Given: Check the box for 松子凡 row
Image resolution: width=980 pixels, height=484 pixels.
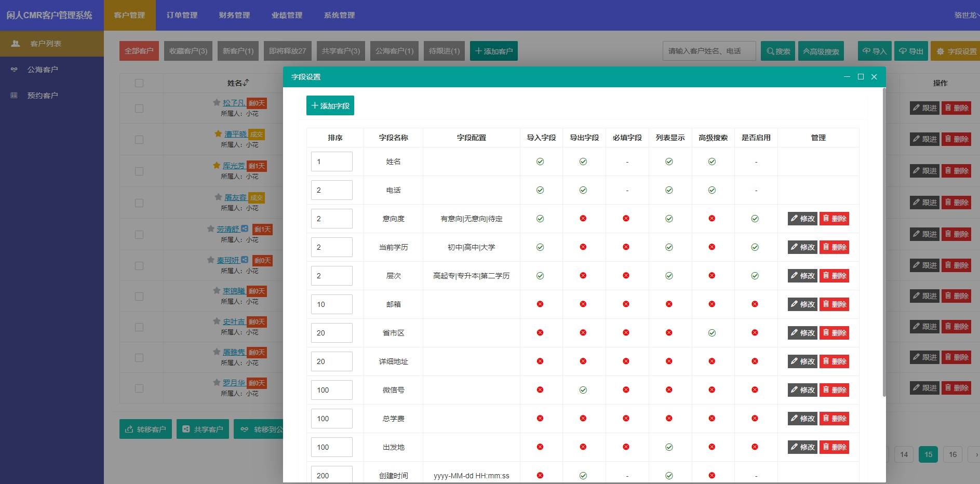Looking at the screenshot, I should [x=139, y=109].
